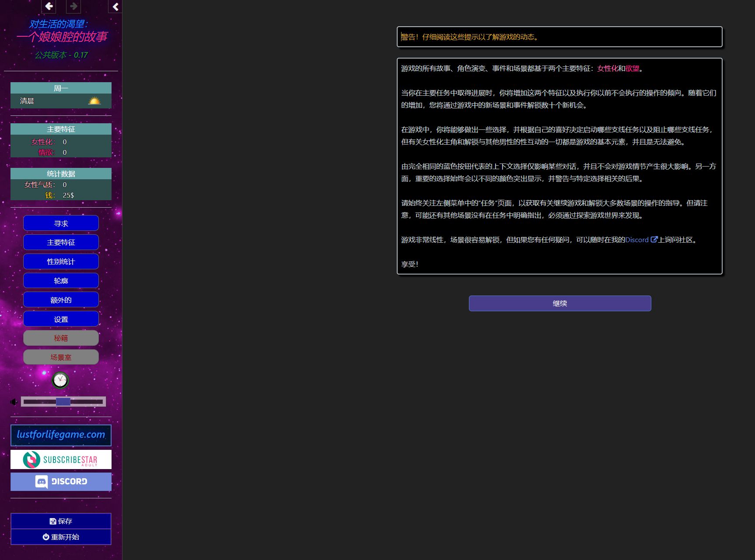Adjust the volume slider
The image size is (755, 560).
(63, 402)
